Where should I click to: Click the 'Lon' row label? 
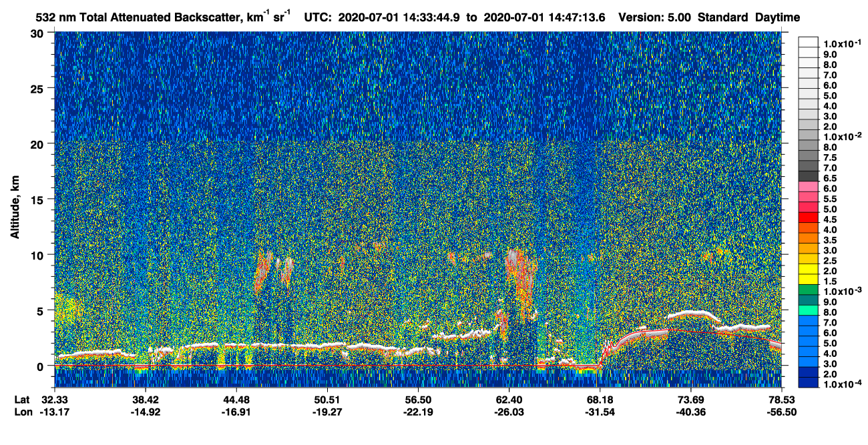23,412
